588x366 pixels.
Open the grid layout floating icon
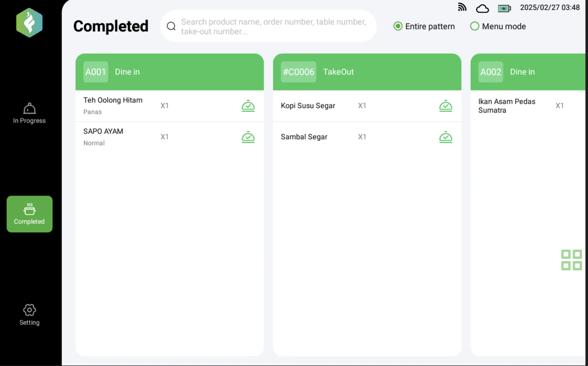[x=571, y=260]
